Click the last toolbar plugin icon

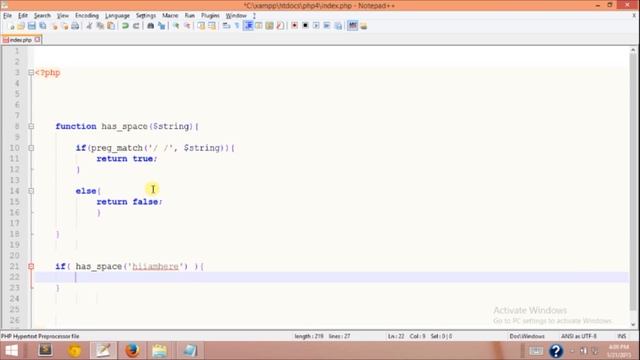pyautogui.click(x=363, y=26)
